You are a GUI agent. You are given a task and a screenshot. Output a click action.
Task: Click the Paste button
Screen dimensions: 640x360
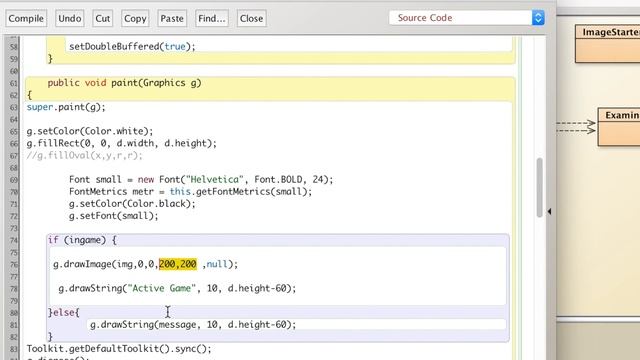tap(172, 18)
